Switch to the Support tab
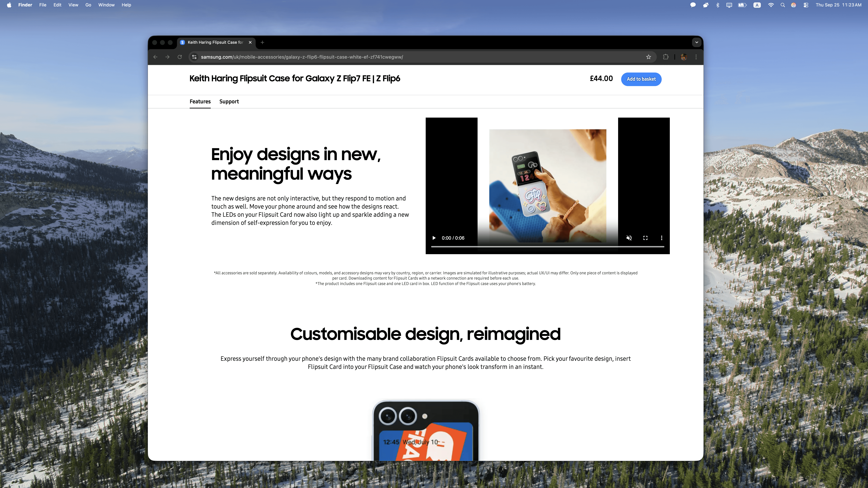868x488 pixels. 229,102
